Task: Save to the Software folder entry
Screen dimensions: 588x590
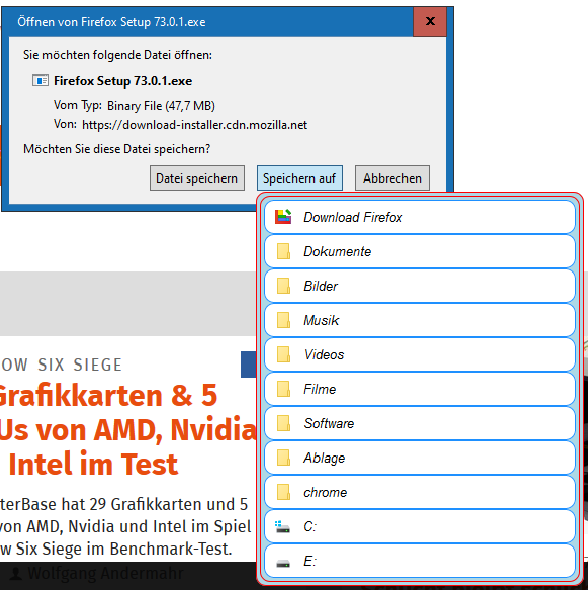Action: (x=420, y=423)
